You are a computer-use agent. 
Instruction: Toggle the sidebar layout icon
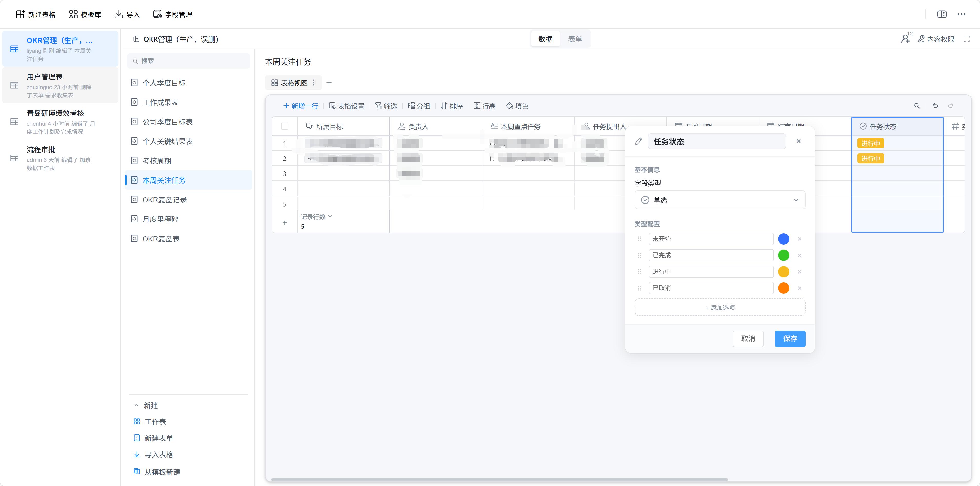(x=942, y=14)
